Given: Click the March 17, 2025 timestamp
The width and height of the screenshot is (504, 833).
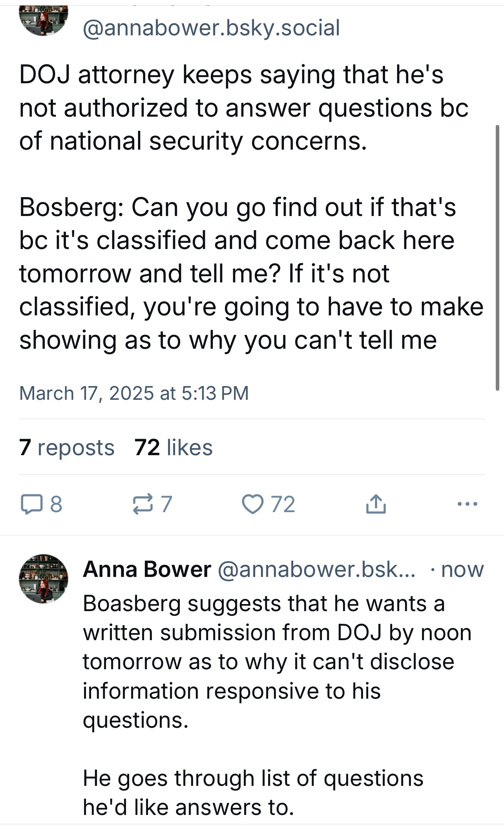Looking at the screenshot, I should [x=134, y=393].
